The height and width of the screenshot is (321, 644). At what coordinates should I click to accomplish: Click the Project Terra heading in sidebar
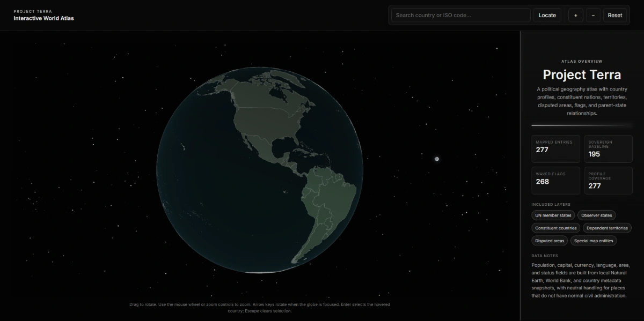click(x=582, y=74)
